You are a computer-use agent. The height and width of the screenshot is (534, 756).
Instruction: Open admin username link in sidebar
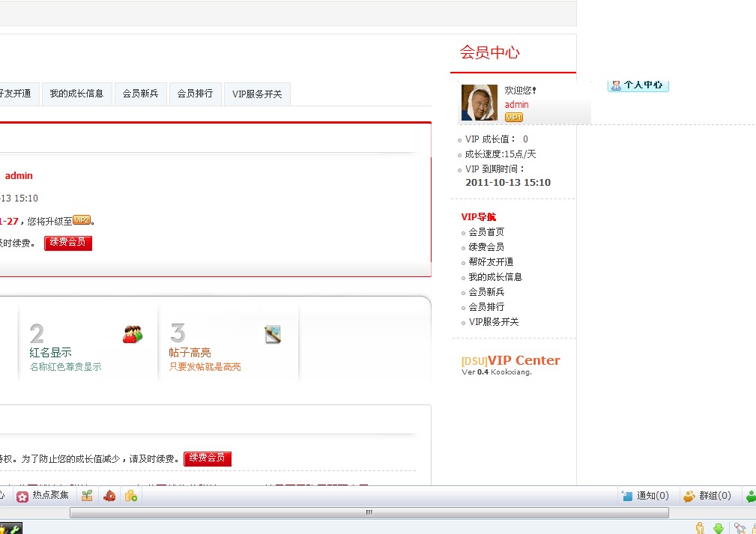click(516, 105)
